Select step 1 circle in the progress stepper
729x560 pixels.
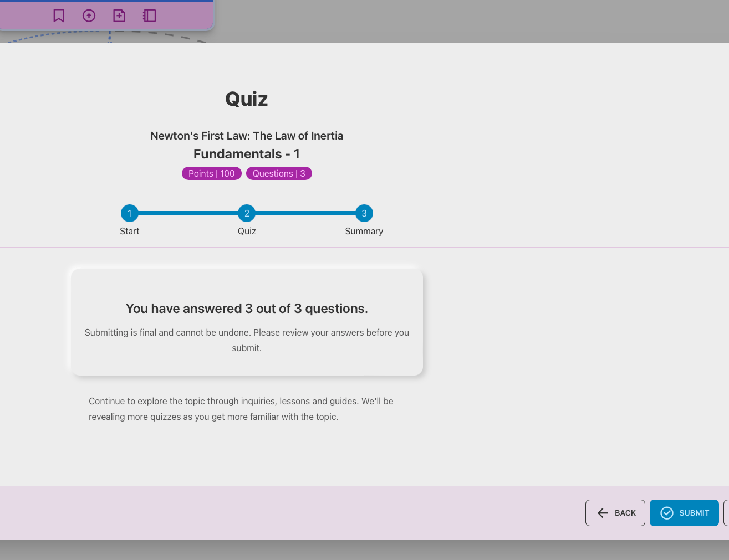coord(130,213)
